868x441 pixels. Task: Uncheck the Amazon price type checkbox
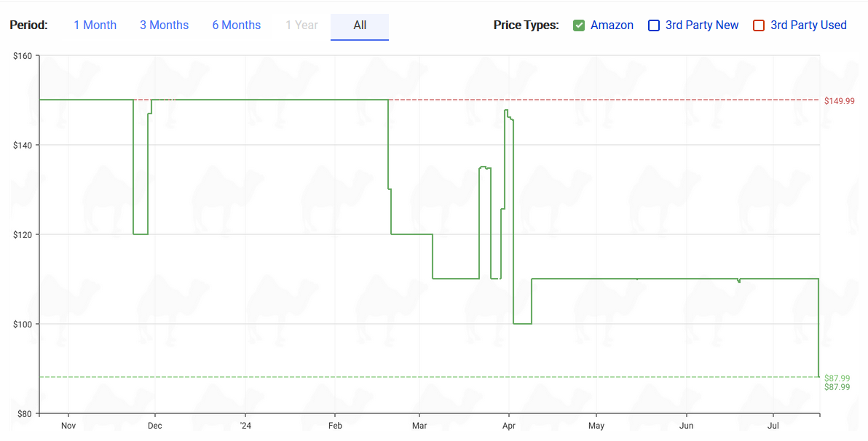(579, 25)
